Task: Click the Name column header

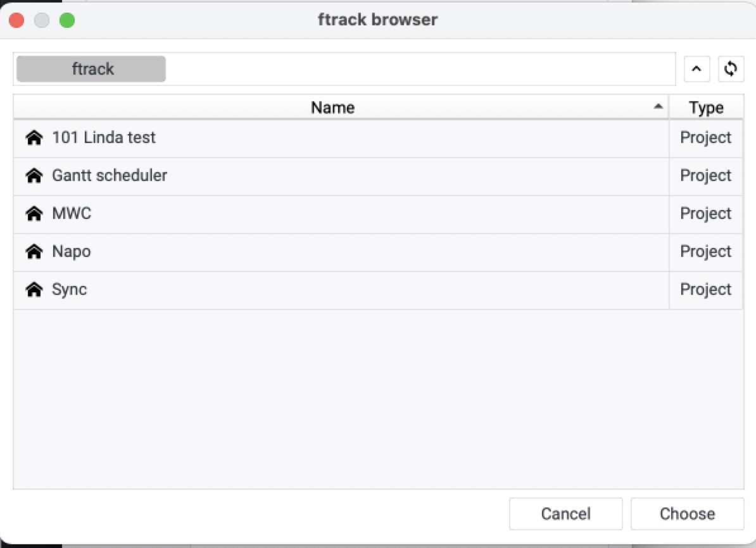Action: click(332, 107)
